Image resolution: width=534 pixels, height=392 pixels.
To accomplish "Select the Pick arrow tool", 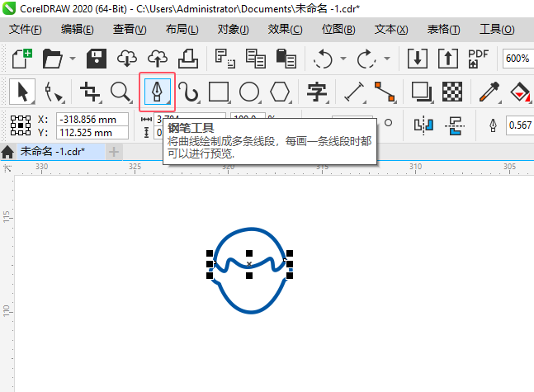I will [x=22, y=92].
